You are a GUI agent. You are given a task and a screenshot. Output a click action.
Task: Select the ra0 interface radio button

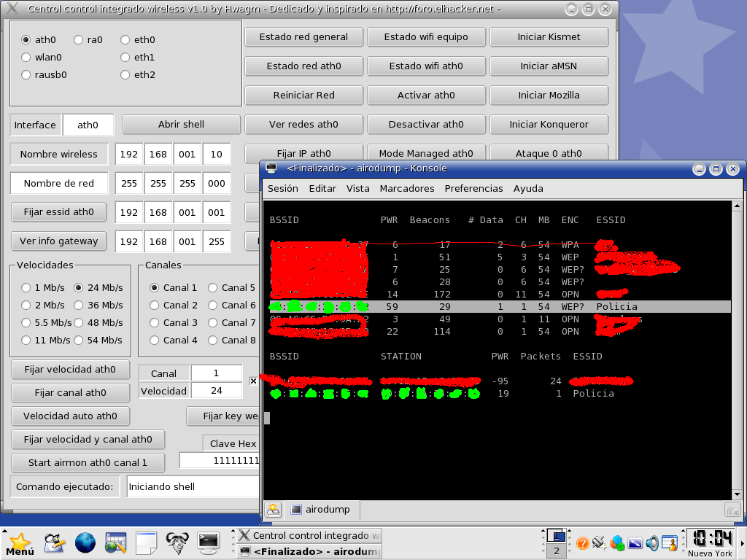click(79, 40)
